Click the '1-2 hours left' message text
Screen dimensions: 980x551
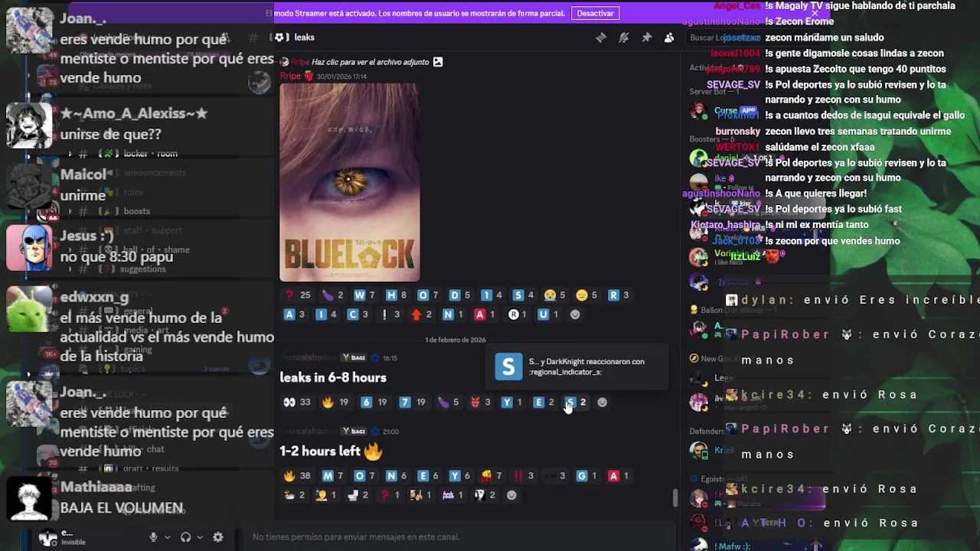coord(320,452)
